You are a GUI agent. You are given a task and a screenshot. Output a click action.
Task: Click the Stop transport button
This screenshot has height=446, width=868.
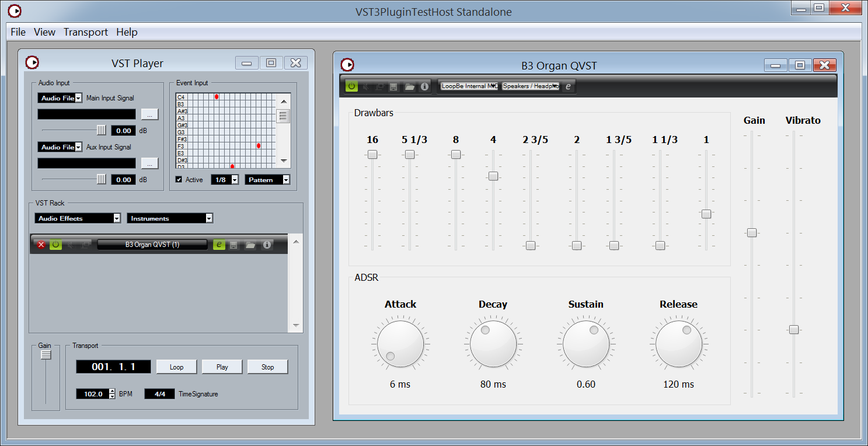267,367
